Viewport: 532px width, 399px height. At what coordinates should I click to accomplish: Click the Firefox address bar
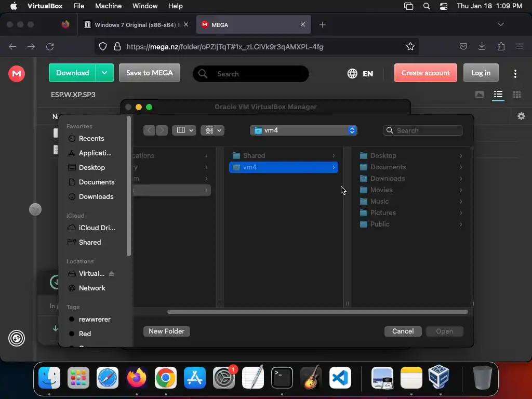pyautogui.click(x=256, y=46)
